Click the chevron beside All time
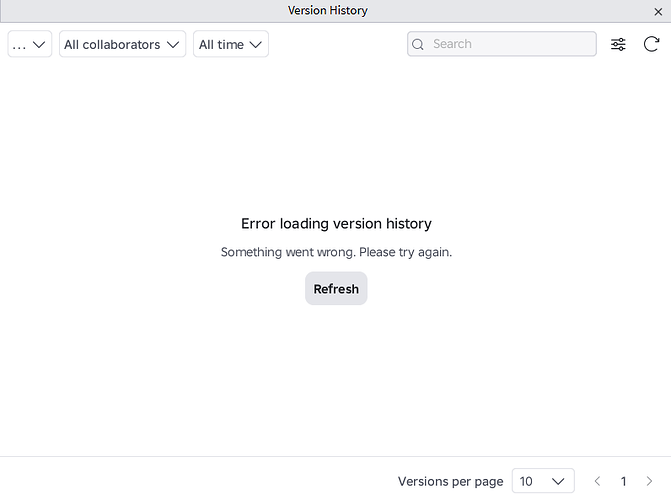This screenshot has height=500, width=671. (x=256, y=44)
